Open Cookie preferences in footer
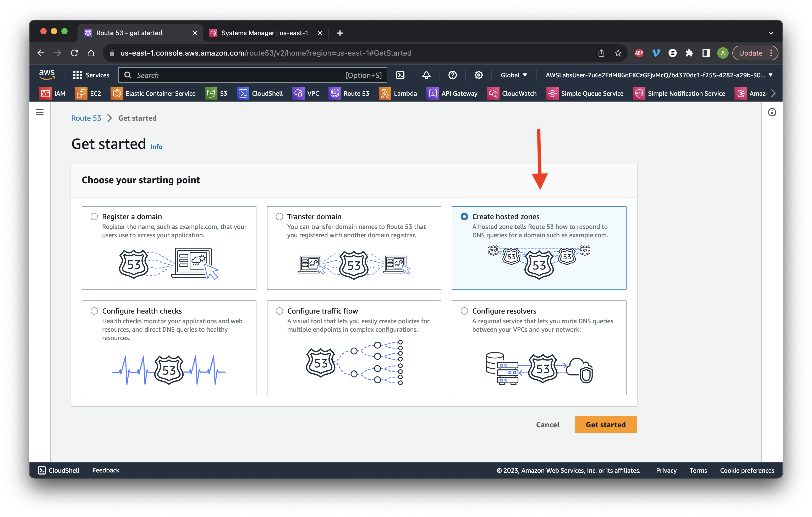This screenshot has height=517, width=812. [747, 470]
